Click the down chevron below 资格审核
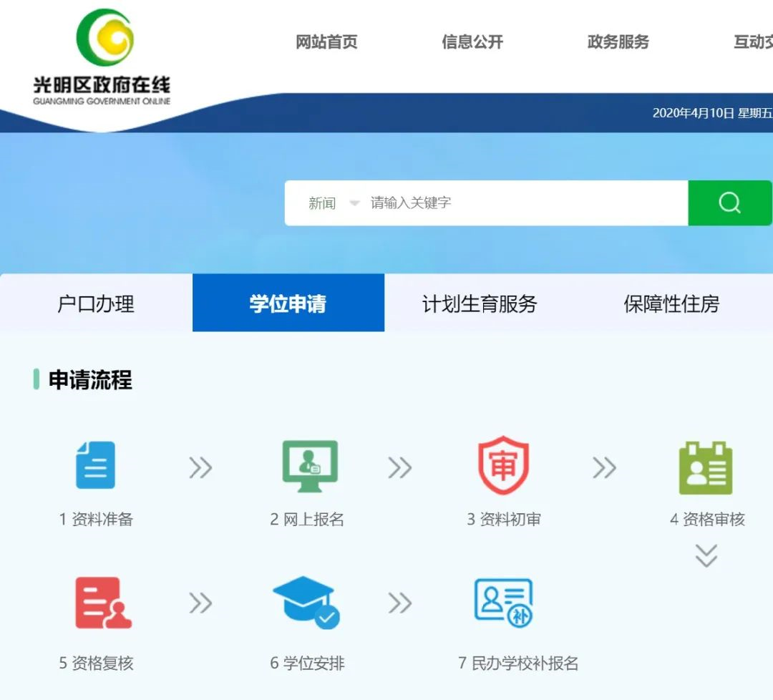This screenshot has height=700, width=773. pos(706,555)
